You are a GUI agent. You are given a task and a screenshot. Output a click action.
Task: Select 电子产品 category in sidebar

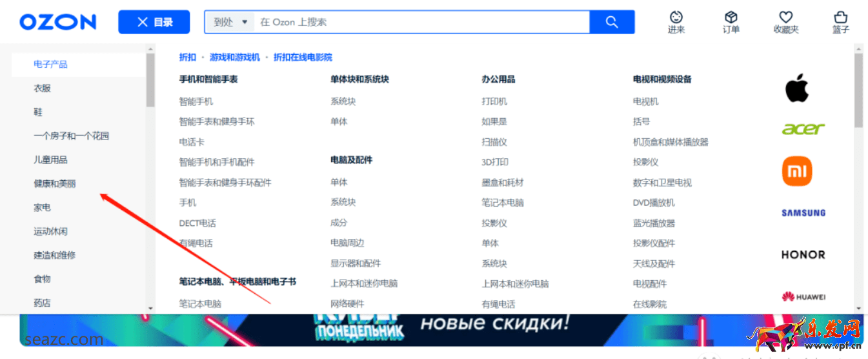pos(50,64)
